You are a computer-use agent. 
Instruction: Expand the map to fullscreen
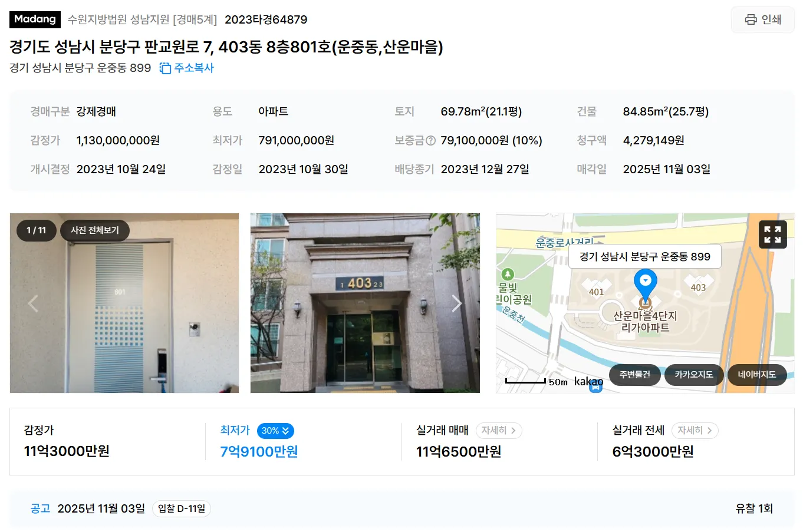[772, 234]
